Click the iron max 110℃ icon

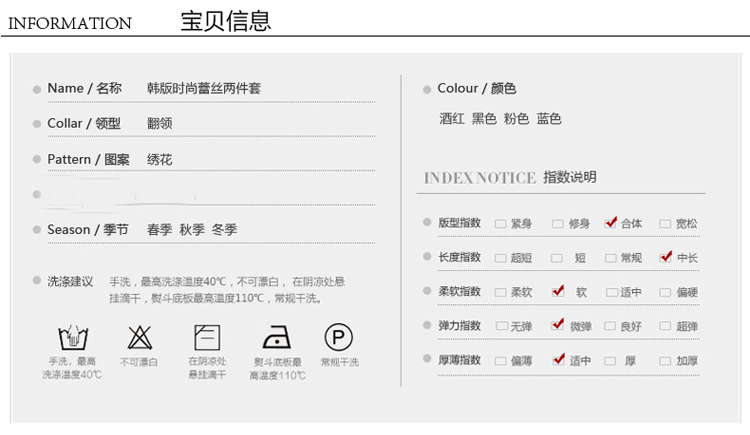(x=276, y=336)
